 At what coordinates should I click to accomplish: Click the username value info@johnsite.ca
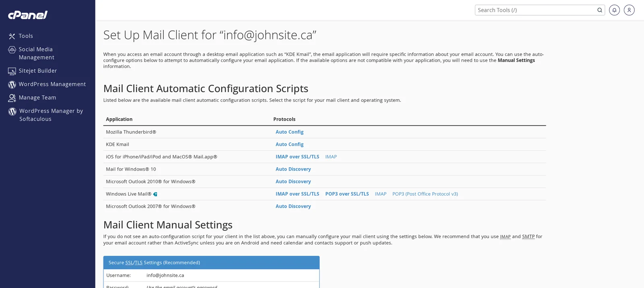point(165,276)
